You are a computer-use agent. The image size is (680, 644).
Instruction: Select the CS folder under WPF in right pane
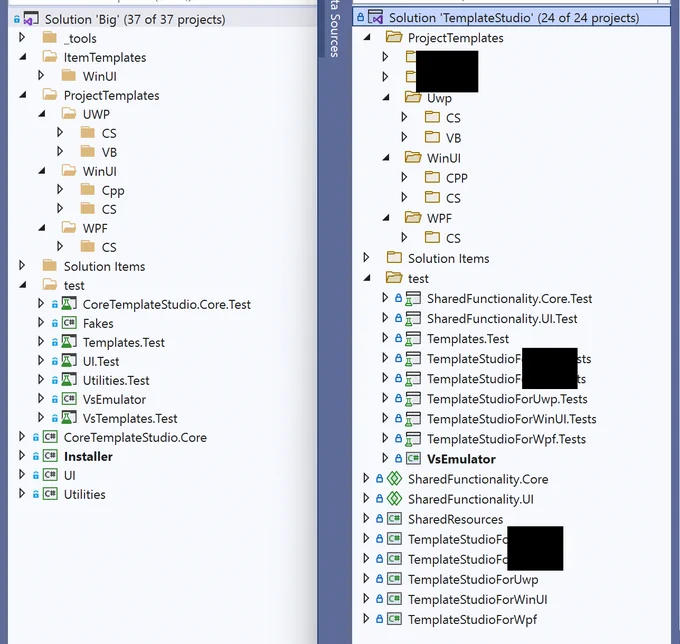point(453,238)
